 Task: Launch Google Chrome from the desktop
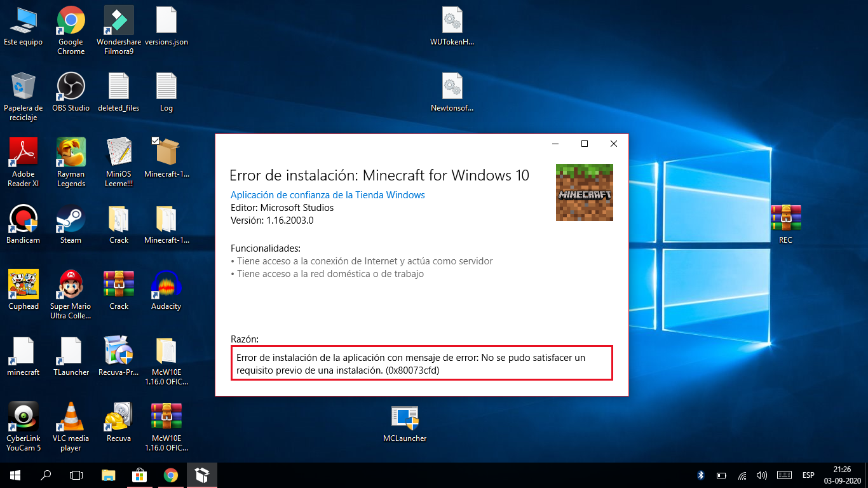pyautogui.click(x=71, y=30)
